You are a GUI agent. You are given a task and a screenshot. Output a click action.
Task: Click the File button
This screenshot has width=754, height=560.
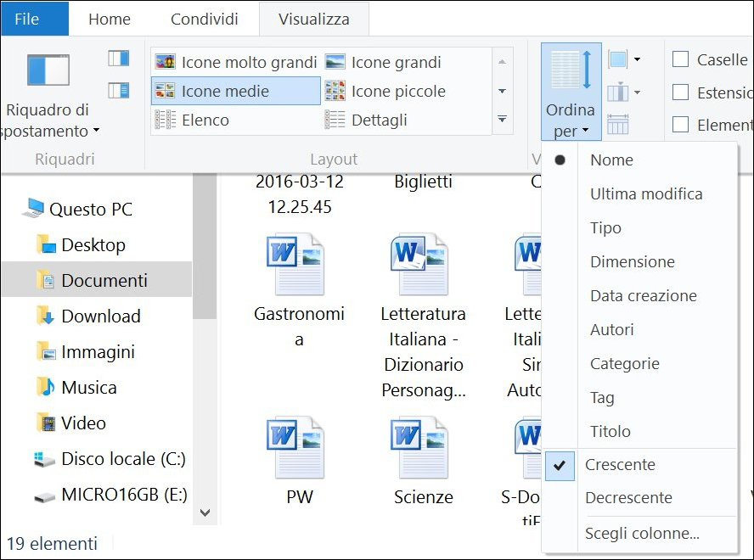27,19
